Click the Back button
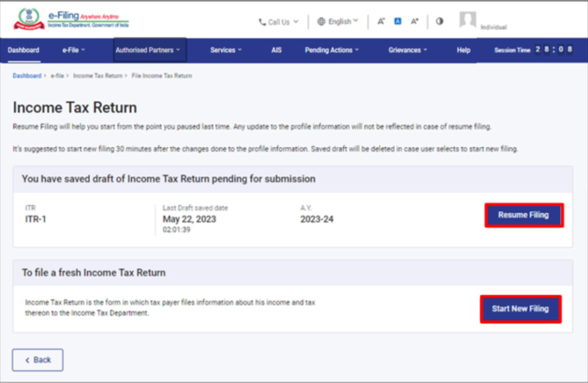 pos(38,359)
